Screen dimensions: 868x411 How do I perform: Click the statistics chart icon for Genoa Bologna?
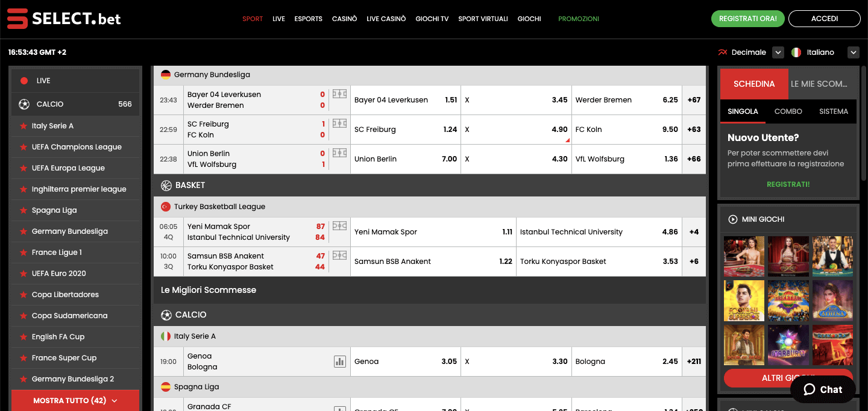click(340, 361)
